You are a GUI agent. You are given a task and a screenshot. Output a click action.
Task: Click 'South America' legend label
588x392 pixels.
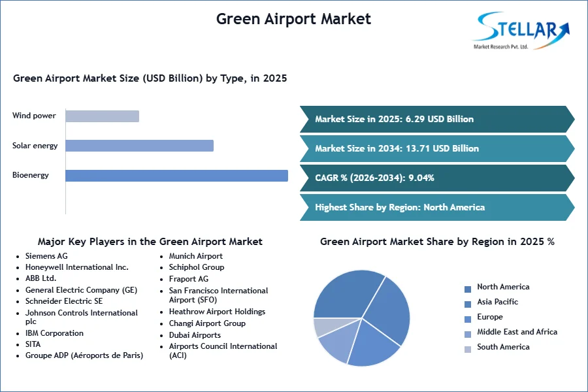pos(503,347)
